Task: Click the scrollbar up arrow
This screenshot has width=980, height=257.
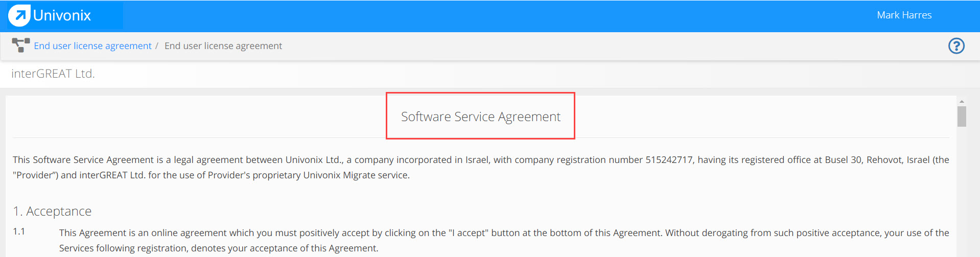Action: coord(962,102)
